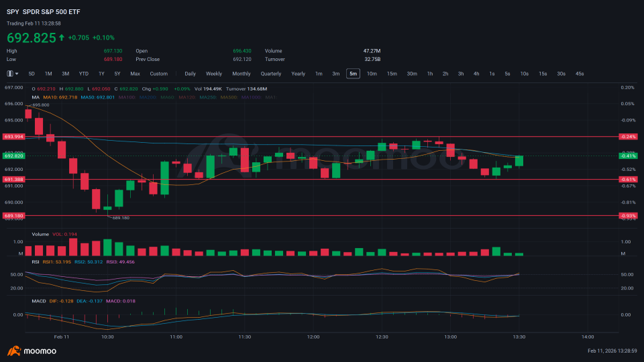Click the active 5m interval button
Viewport: 644px width, 362px height.
point(354,74)
